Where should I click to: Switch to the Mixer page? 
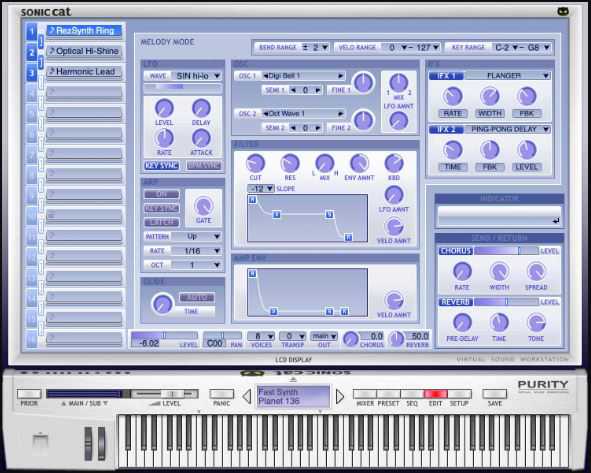point(365,394)
